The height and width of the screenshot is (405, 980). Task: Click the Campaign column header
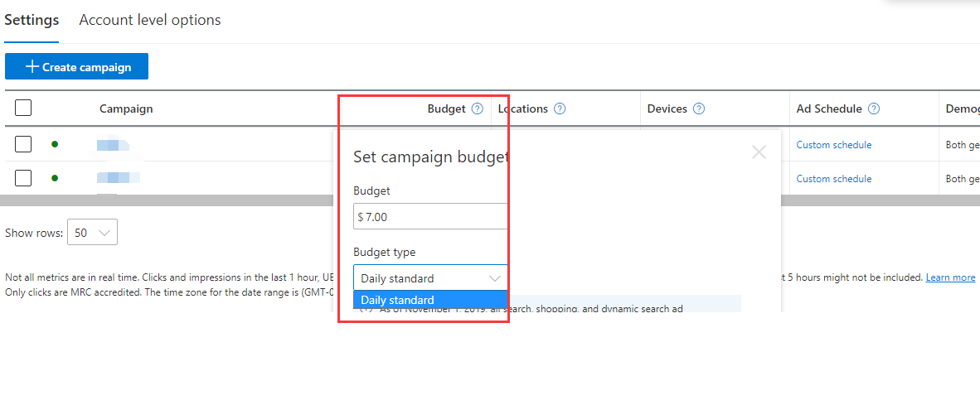pyautogui.click(x=126, y=108)
